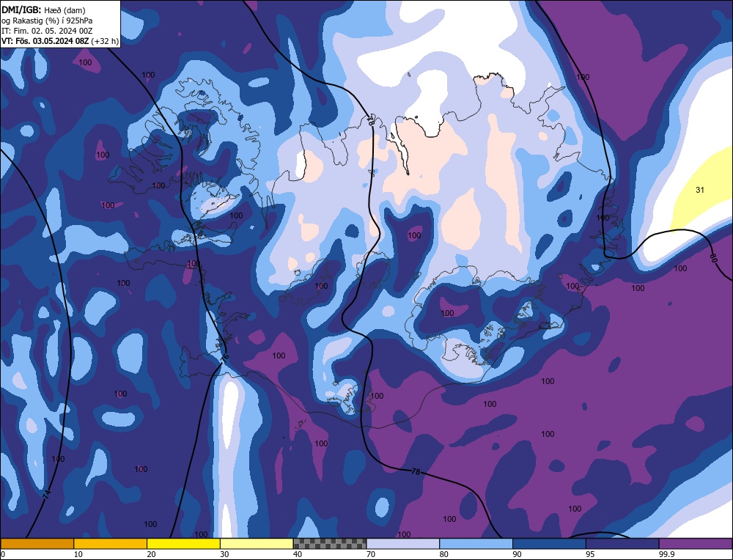Click the legend tick label 10

78,554
